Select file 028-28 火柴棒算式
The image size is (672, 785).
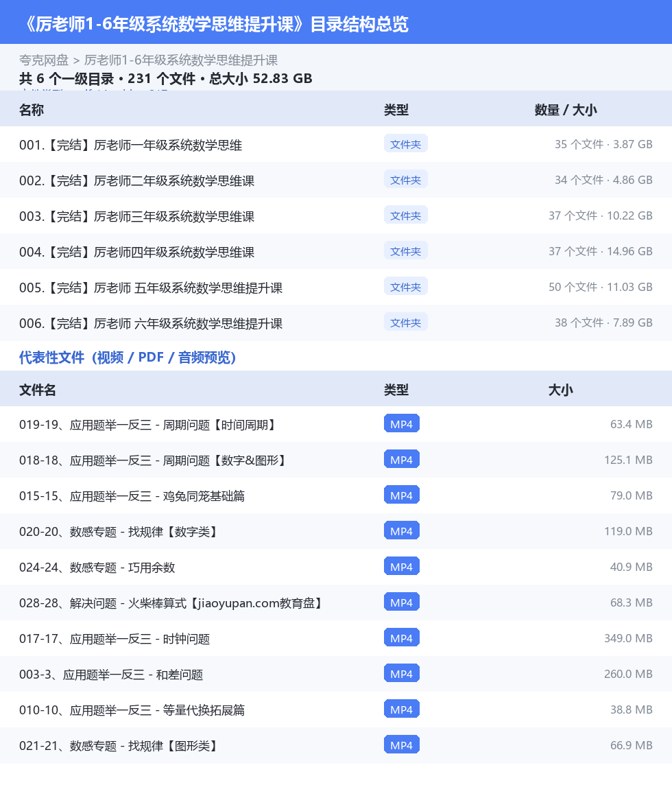[x=172, y=603]
